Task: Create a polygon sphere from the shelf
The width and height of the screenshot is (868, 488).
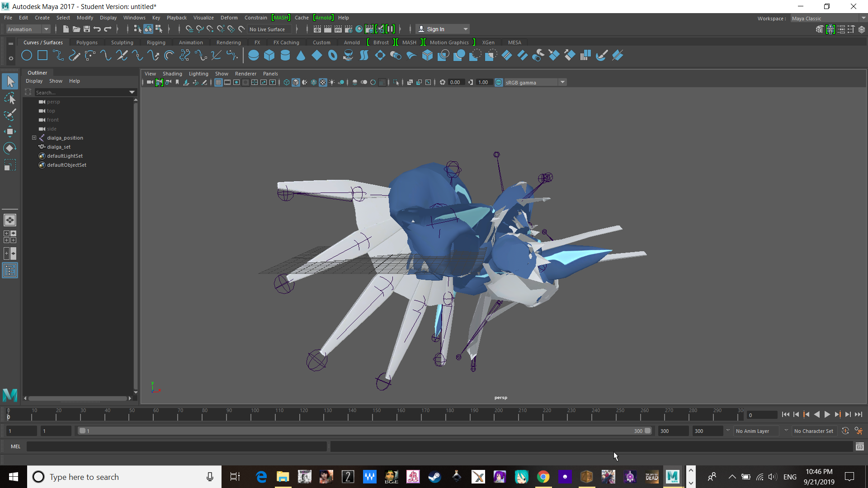Action: click(254, 55)
